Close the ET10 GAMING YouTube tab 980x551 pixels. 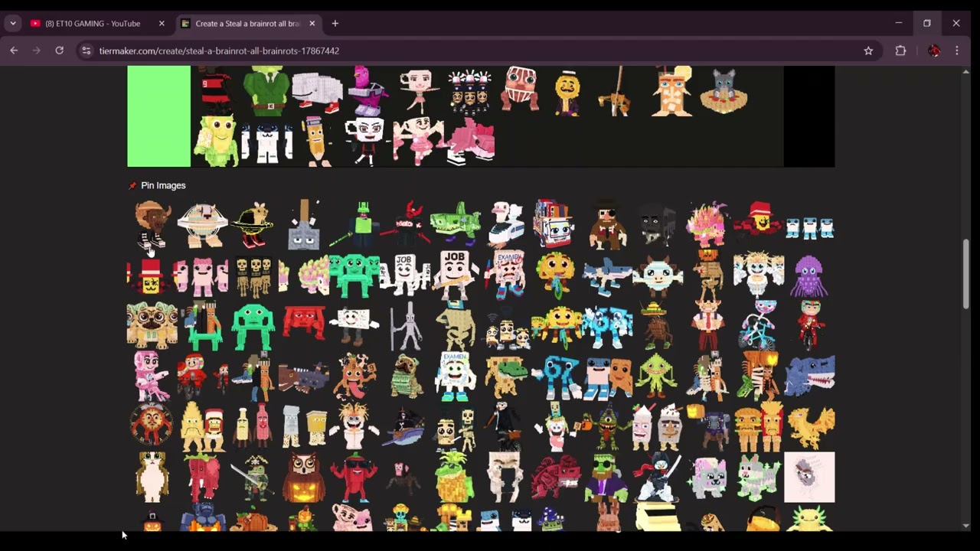pos(162,24)
